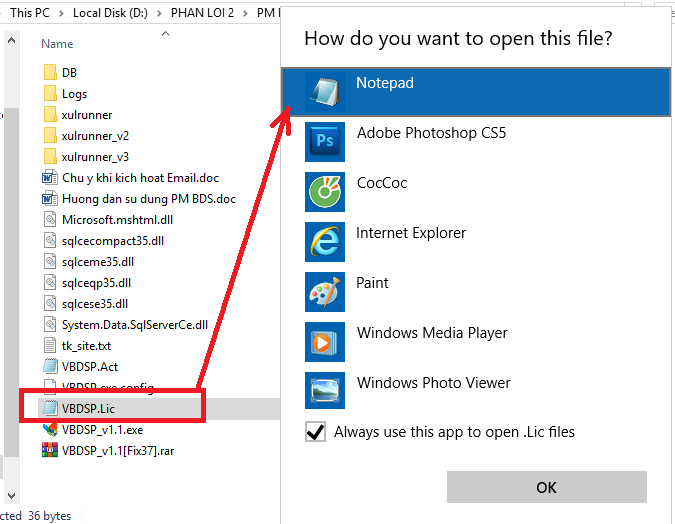This screenshot has width=675, height=524.
Task: Navigate to Local Disk (D:) breadcrumb
Action: tap(110, 13)
